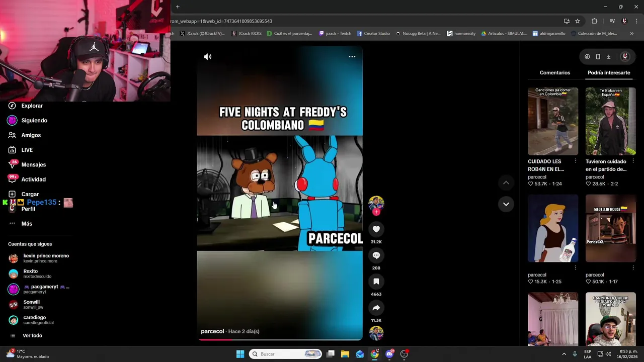Open kevin prince moreno's account
The width and height of the screenshot is (644, 362).
click(x=39, y=258)
